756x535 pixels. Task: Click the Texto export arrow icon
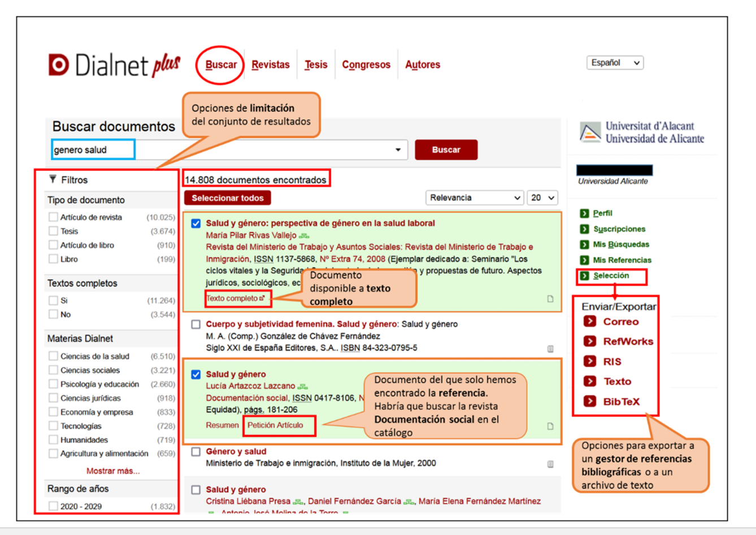[590, 381]
